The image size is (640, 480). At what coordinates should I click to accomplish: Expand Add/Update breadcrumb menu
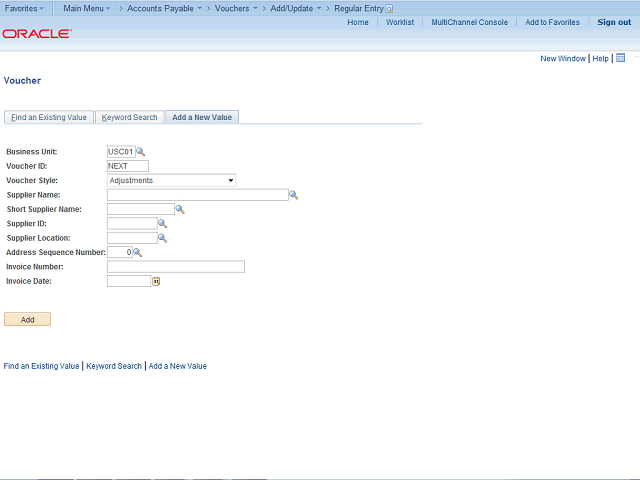tap(296, 8)
